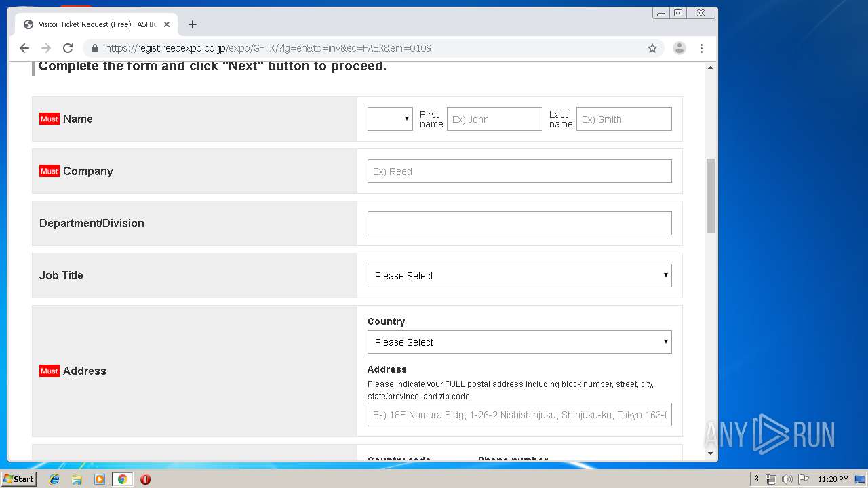Reload the page with refresh icon
The image size is (868, 488).
pyautogui.click(x=68, y=48)
